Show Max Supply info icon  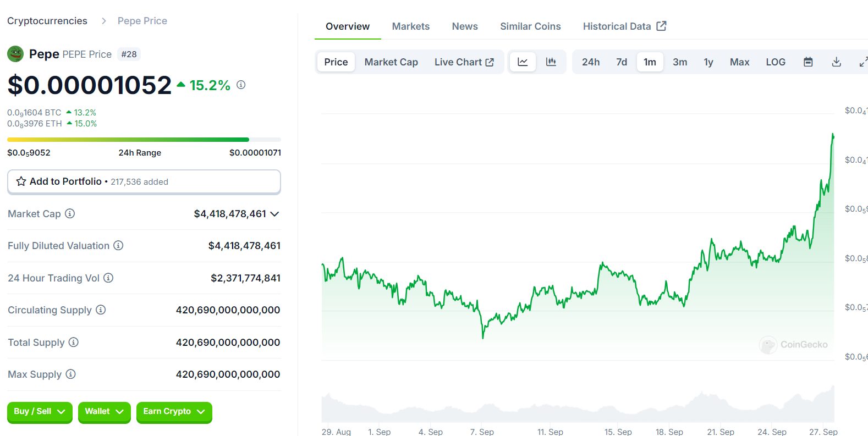tap(70, 374)
